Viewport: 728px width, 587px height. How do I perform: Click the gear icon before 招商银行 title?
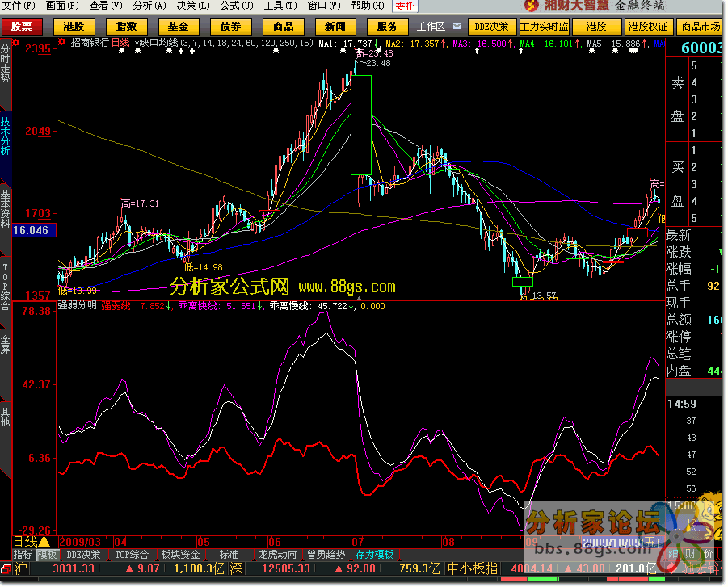(61, 43)
